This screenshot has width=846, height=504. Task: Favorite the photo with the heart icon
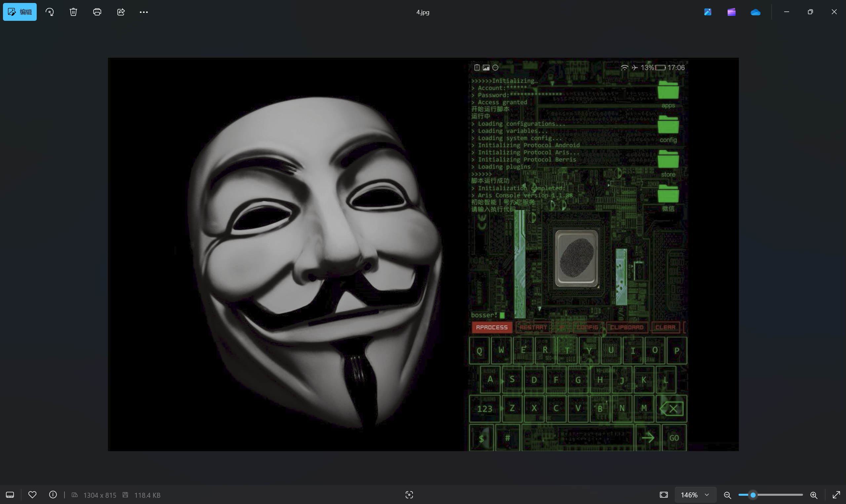[32, 495]
